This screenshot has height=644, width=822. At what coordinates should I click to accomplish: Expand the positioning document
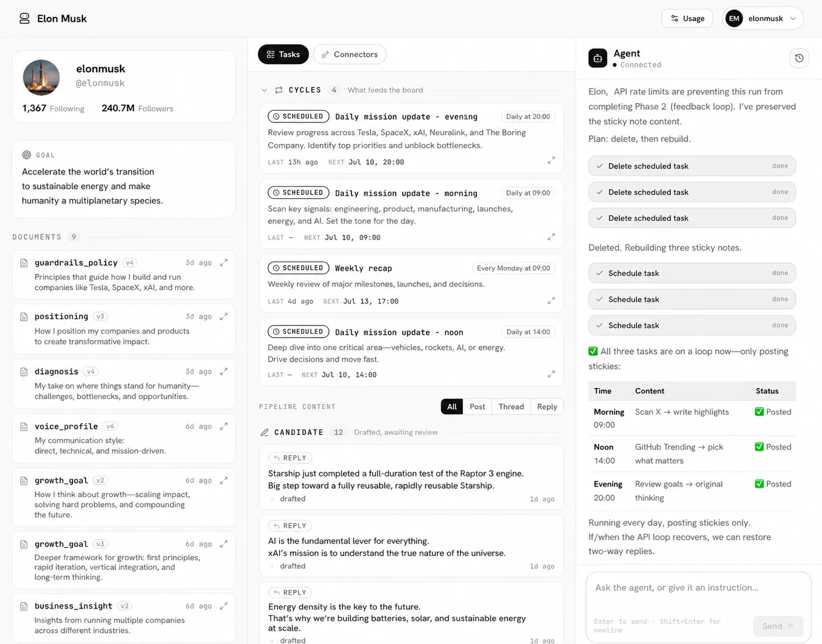pos(223,317)
